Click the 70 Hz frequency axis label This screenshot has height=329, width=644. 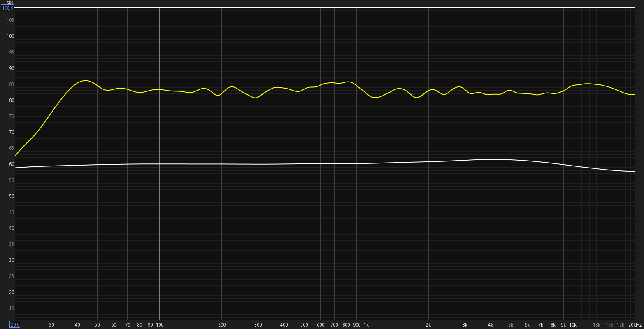(x=128, y=325)
